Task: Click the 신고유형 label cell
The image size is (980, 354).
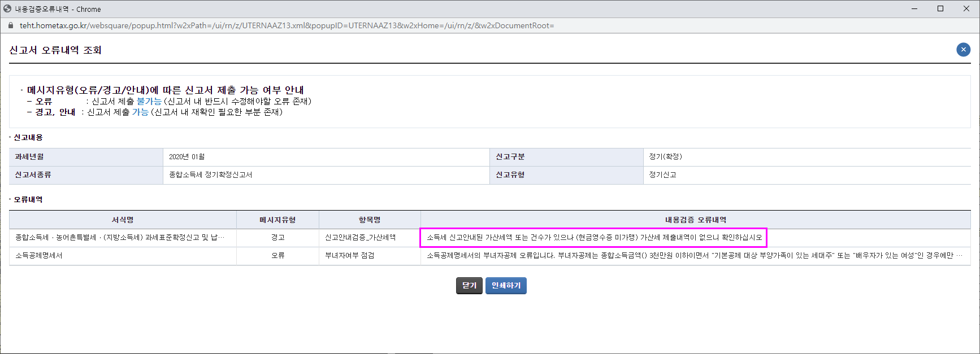Action: click(x=566, y=175)
